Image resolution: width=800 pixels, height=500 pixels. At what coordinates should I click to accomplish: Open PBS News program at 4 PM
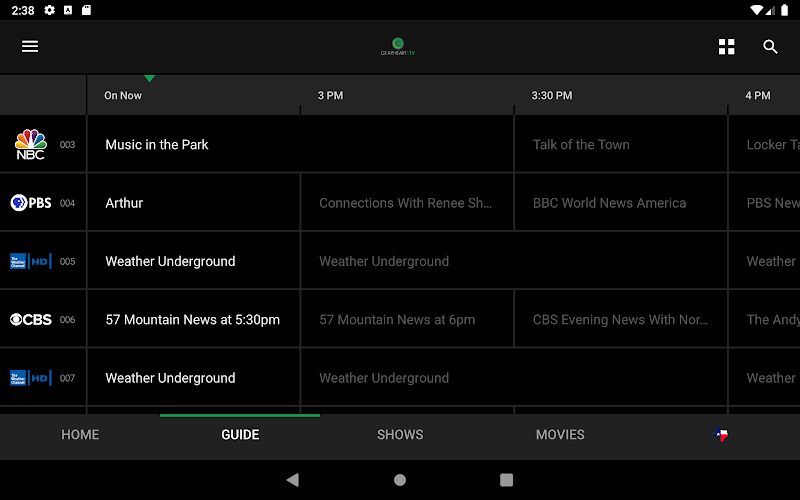[x=764, y=203]
